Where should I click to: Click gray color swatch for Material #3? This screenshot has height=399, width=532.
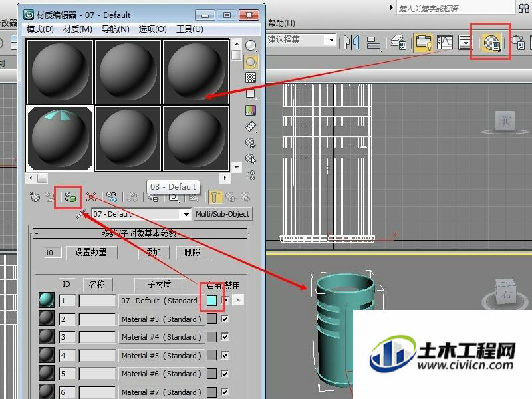point(211,319)
